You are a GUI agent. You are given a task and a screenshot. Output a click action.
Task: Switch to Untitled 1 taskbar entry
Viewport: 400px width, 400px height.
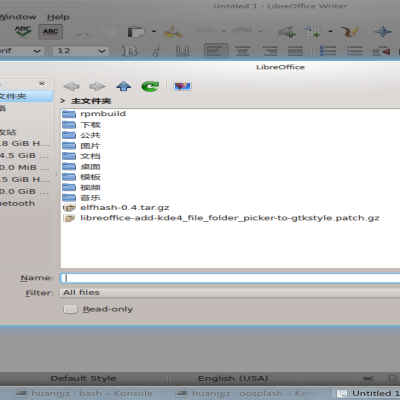(x=367, y=393)
